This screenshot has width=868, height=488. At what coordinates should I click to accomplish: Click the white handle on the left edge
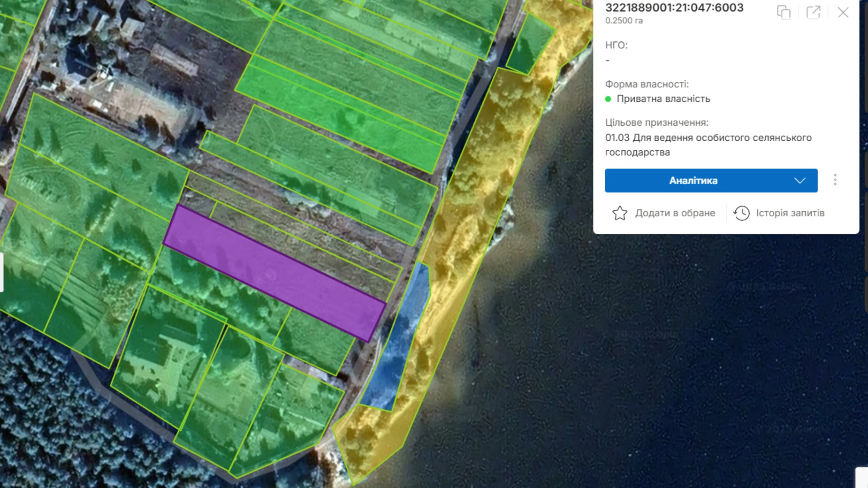coord(1,272)
